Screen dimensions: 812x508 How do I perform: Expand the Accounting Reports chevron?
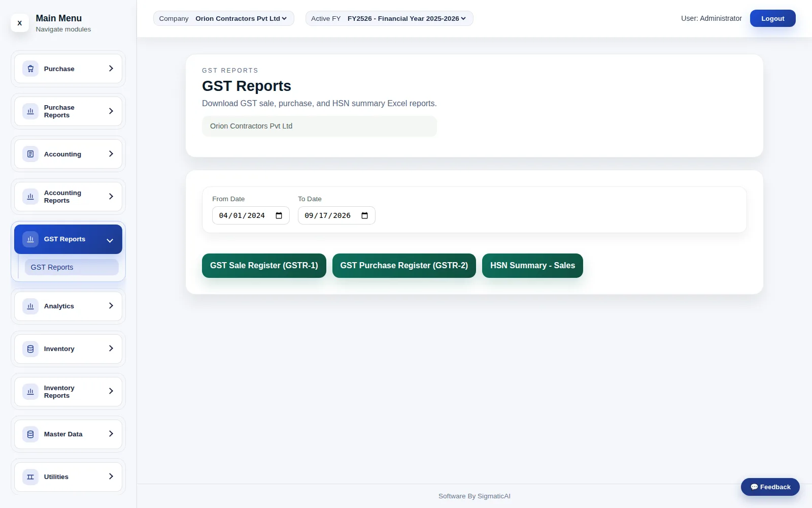(x=111, y=197)
